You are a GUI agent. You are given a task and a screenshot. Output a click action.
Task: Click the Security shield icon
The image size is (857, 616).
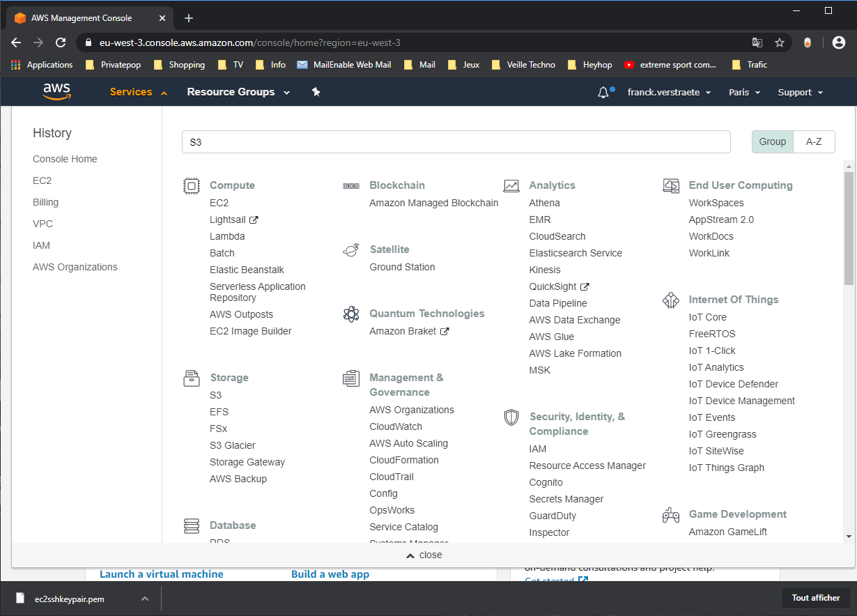pos(511,417)
